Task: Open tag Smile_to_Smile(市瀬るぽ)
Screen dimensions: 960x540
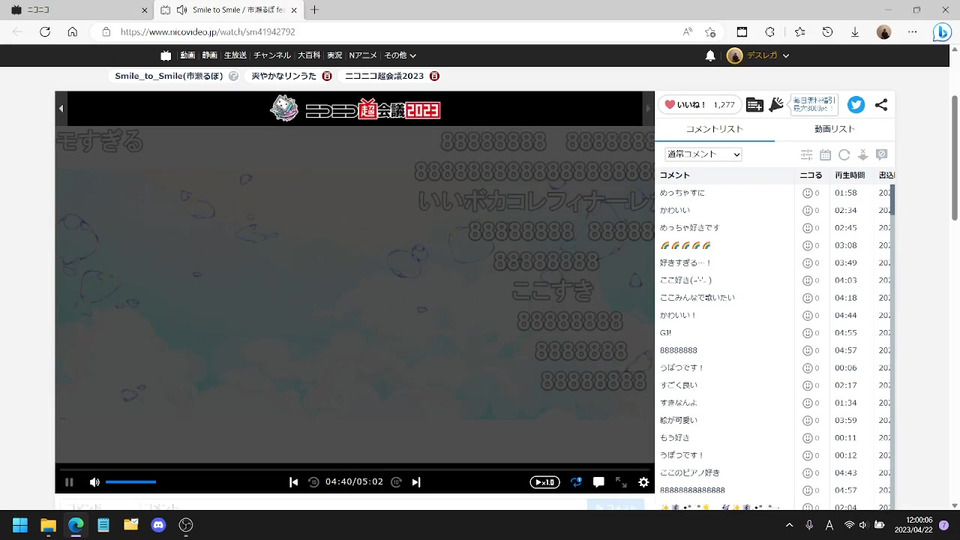Action: [169, 76]
